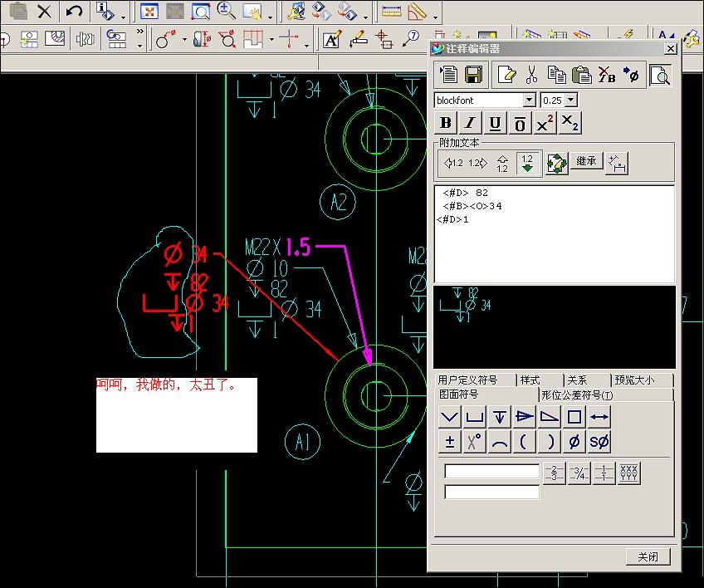Insert the spherical diameter Sø symbol
704x588 pixels.
pyautogui.click(x=599, y=442)
